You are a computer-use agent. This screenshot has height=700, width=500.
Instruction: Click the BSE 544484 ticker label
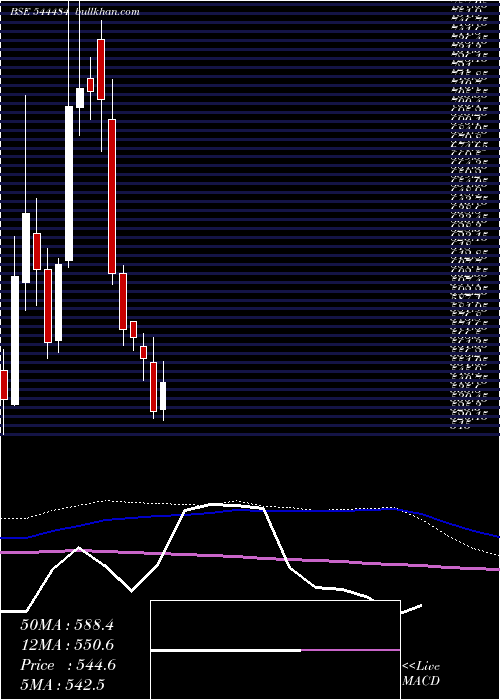coord(41,12)
